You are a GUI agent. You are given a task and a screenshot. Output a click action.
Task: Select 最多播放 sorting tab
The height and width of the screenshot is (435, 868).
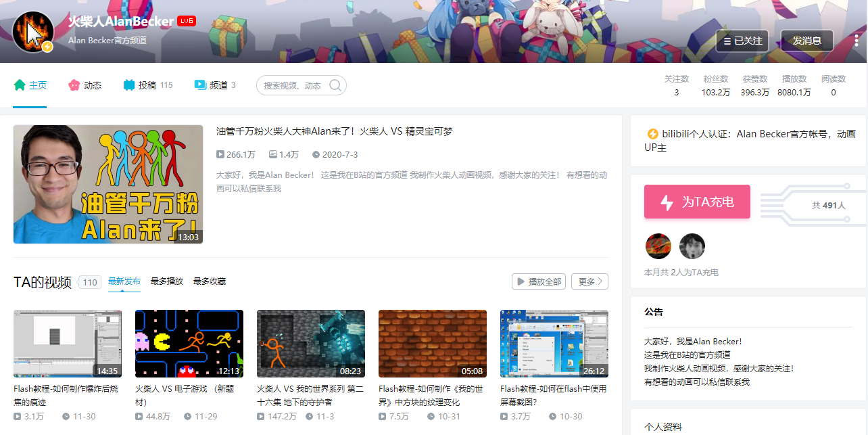click(x=167, y=281)
